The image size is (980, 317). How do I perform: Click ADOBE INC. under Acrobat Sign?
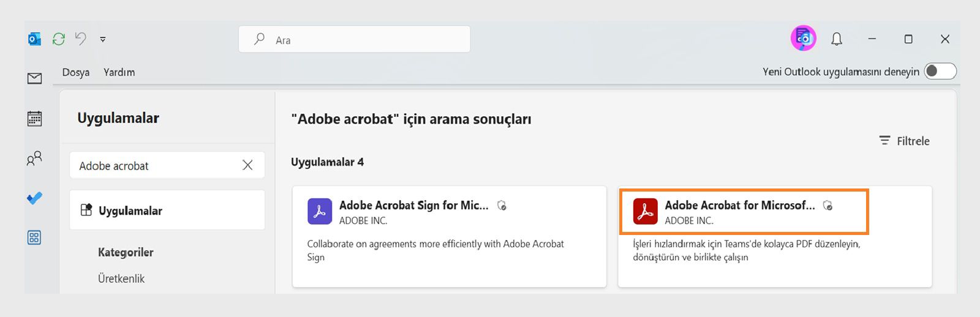(363, 220)
